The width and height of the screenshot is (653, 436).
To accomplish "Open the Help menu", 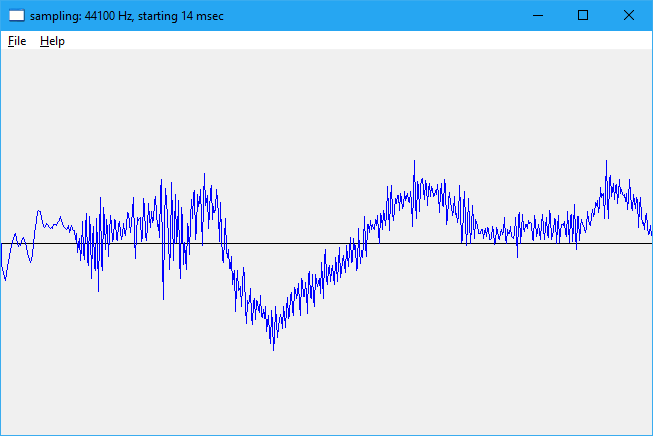I will 52,41.
